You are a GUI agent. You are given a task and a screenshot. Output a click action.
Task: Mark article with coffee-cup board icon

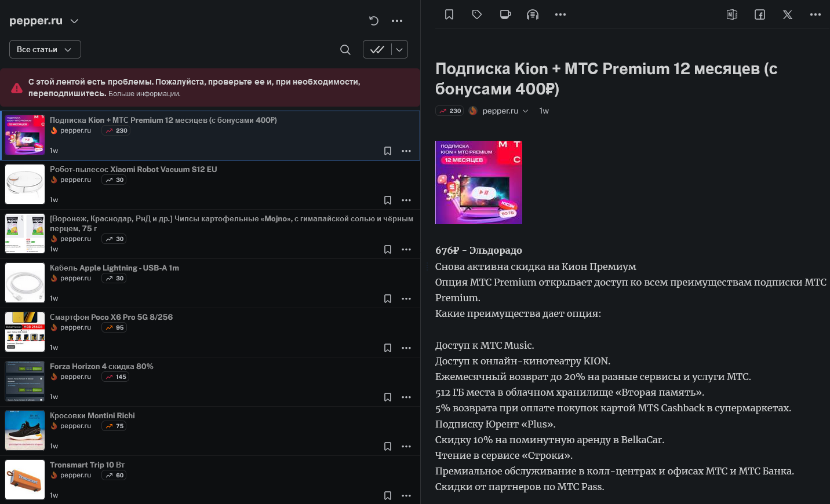tap(505, 14)
